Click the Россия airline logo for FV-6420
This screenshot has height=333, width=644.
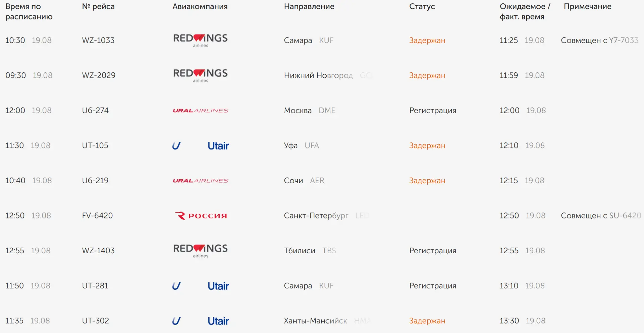pos(201,216)
